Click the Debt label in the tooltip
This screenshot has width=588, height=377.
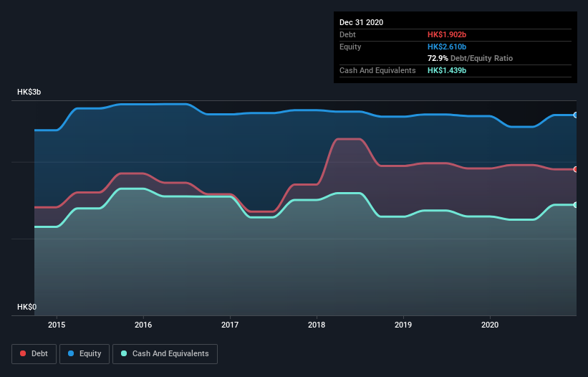tap(347, 34)
